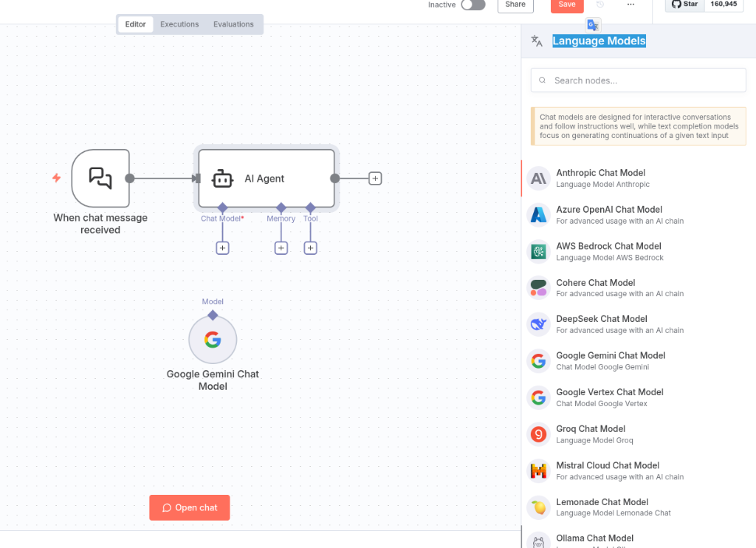Click the Cohere Chat Model icon
The height and width of the screenshot is (548, 756).
coord(538,288)
